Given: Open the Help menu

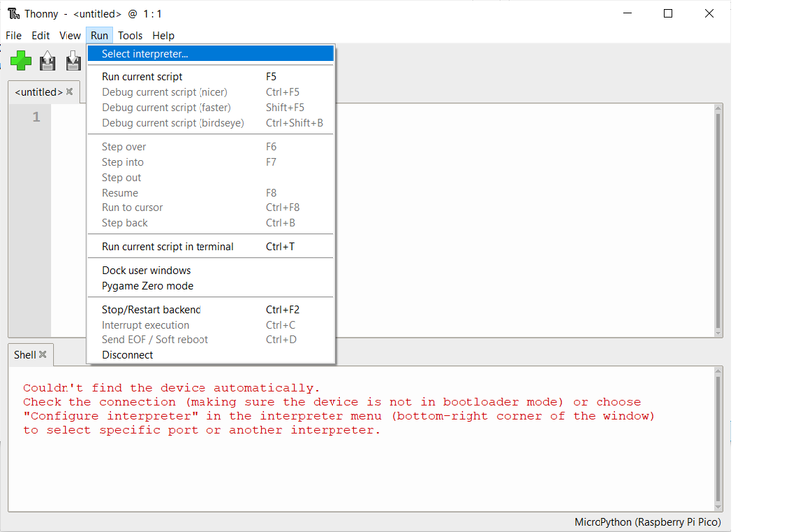Looking at the screenshot, I should pos(163,35).
